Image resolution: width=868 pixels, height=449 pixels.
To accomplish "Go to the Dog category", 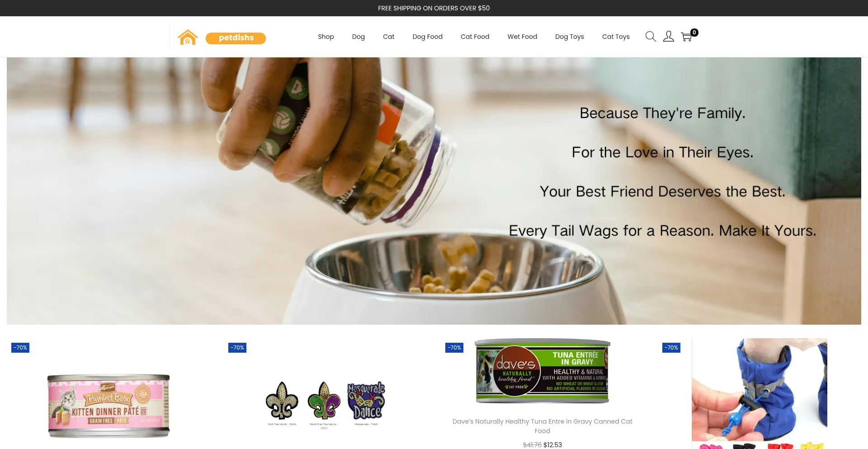I will pos(359,37).
